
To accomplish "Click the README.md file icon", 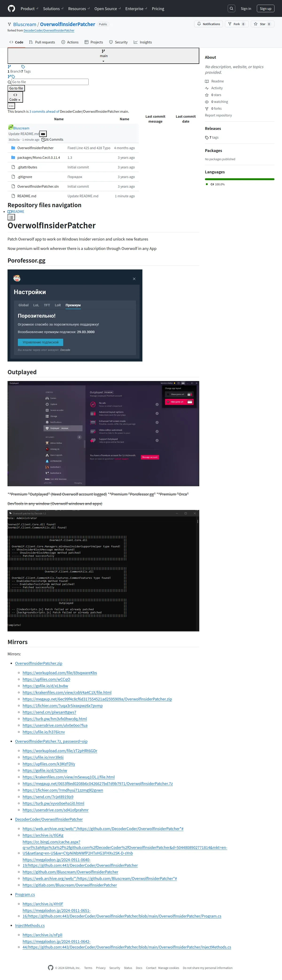I will (x=13, y=196).
